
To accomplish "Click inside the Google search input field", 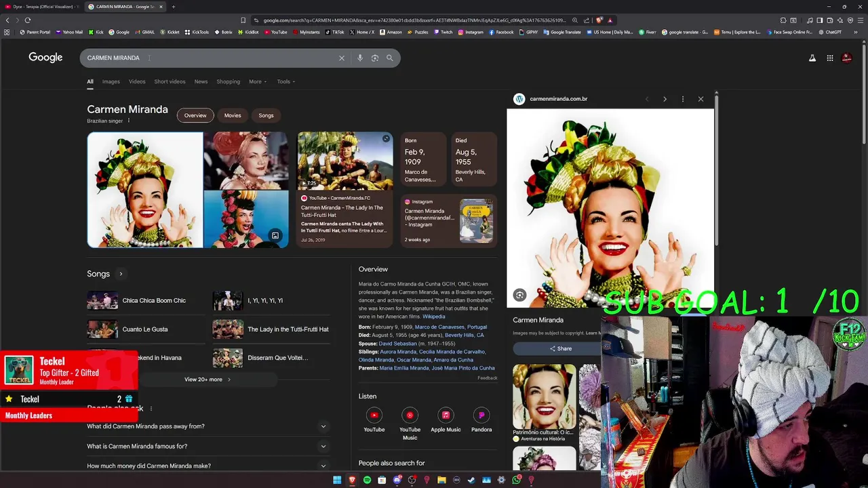I will (x=210, y=58).
